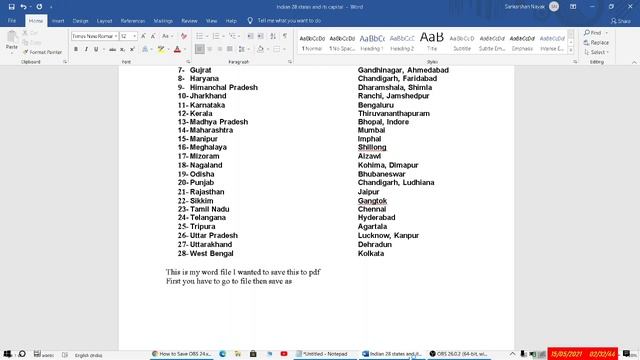
Task: Apply red font color
Action: point(177,49)
